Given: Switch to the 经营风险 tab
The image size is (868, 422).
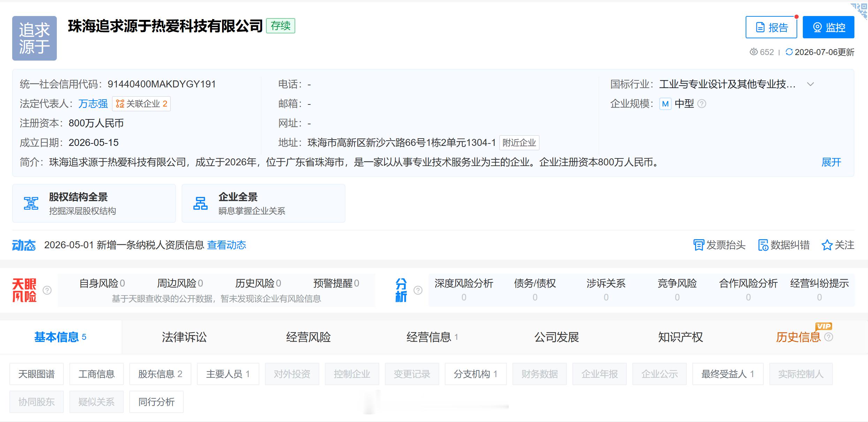Looking at the screenshot, I should (x=308, y=337).
